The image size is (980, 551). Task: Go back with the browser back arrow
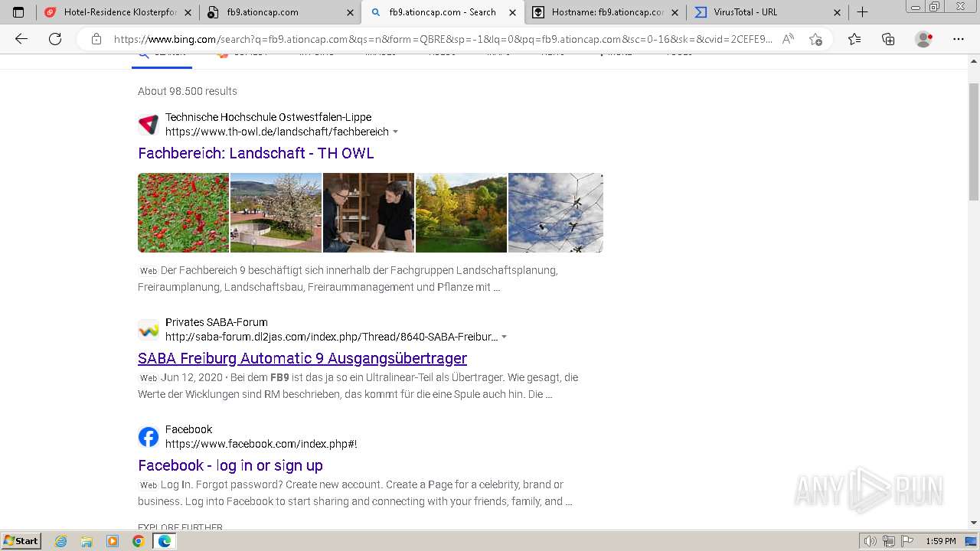click(x=21, y=39)
